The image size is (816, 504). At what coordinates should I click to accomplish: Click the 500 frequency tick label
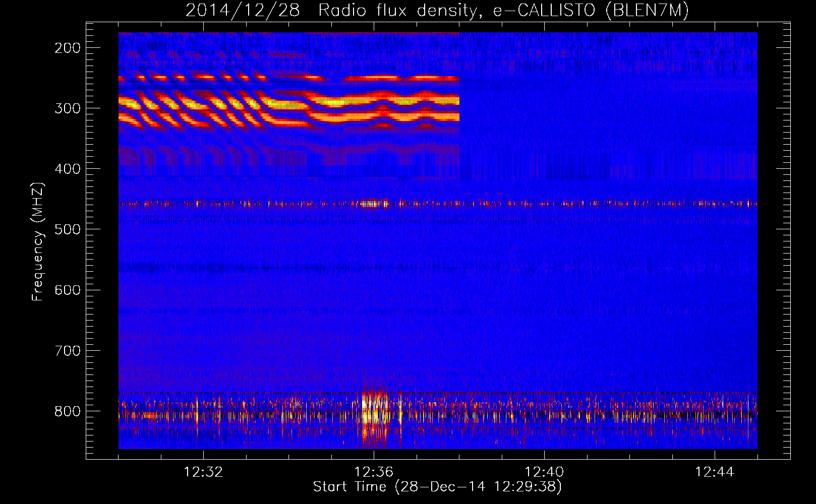coord(68,229)
